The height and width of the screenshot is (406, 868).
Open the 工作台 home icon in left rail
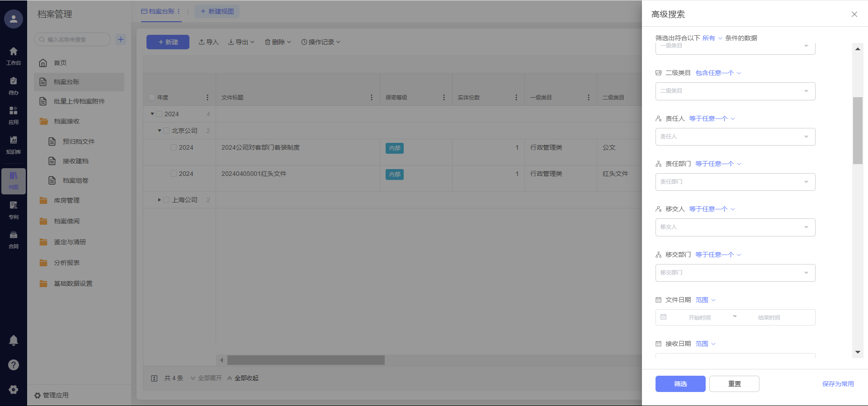14,56
